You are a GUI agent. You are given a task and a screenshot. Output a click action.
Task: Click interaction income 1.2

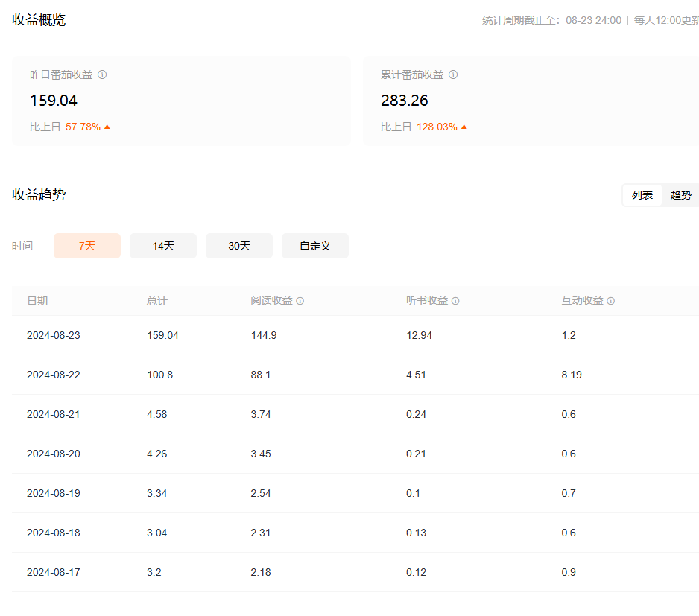pyautogui.click(x=569, y=336)
